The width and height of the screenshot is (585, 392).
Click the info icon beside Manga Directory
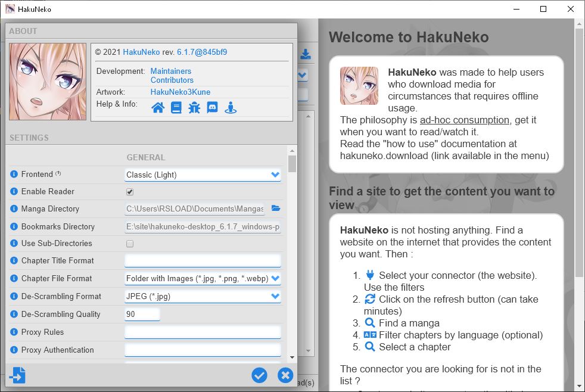point(14,209)
